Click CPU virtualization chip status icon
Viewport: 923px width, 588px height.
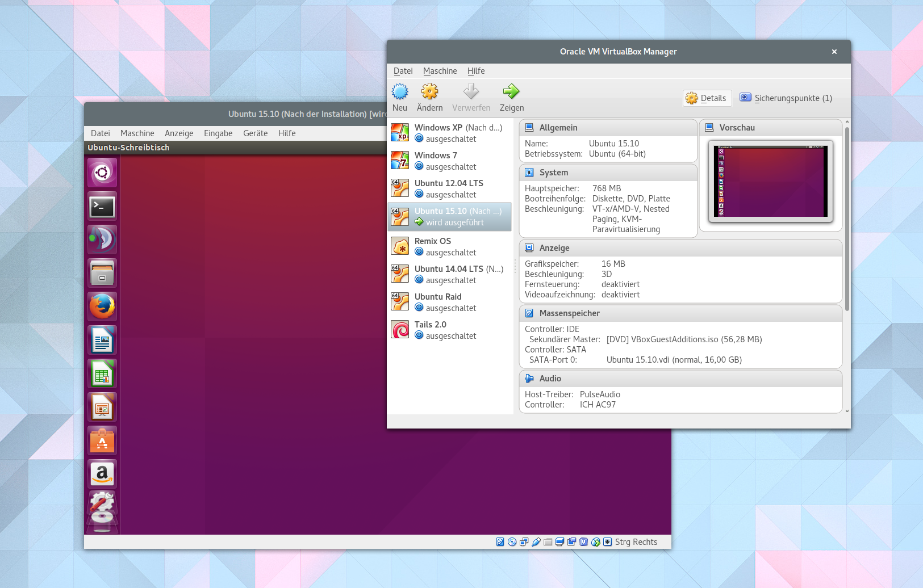(583, 542)
